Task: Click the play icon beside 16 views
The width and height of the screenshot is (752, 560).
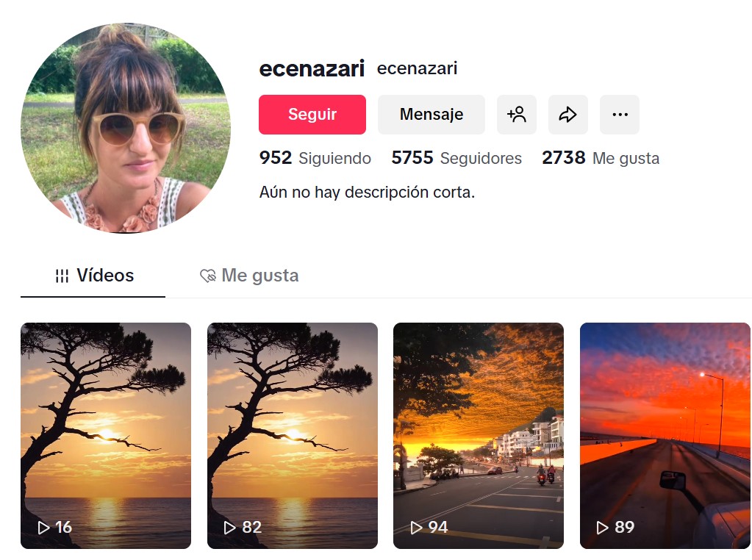Action: [43, 527]
